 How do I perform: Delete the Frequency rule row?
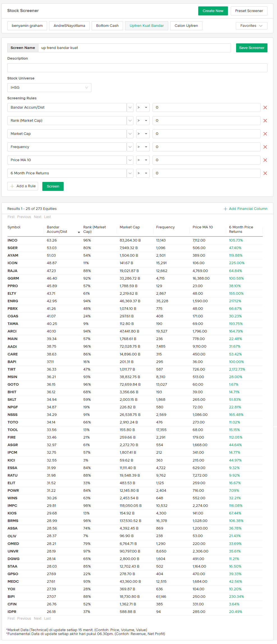(x=265, y=147)
